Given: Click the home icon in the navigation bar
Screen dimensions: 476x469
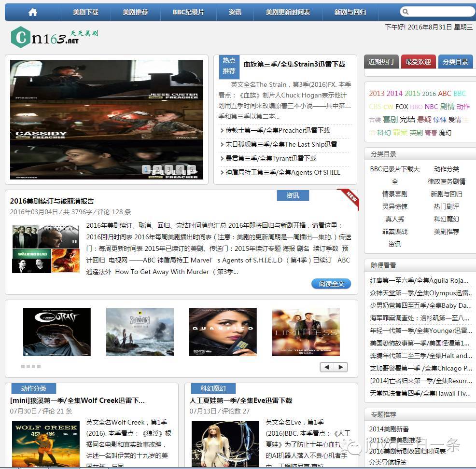Looking at the screenshot, I should click(32, 12).
